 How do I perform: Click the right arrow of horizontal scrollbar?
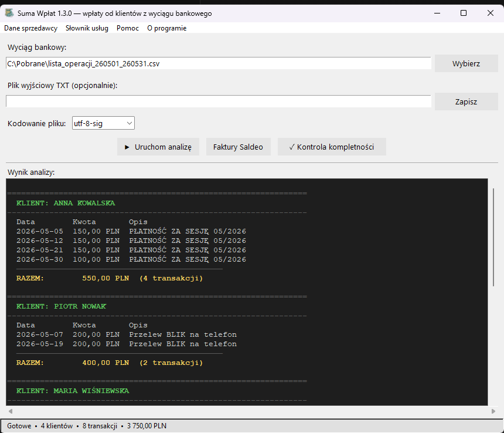click(x=493, y=411)
